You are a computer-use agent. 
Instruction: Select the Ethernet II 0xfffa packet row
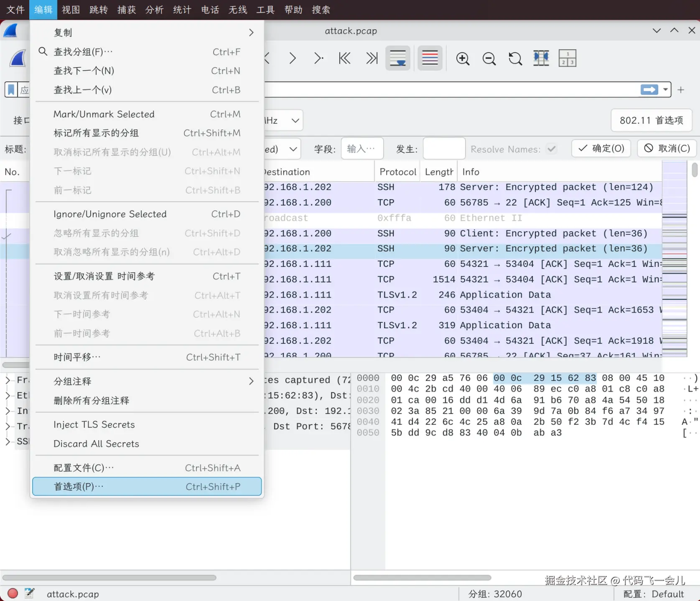tap(463, 218)
